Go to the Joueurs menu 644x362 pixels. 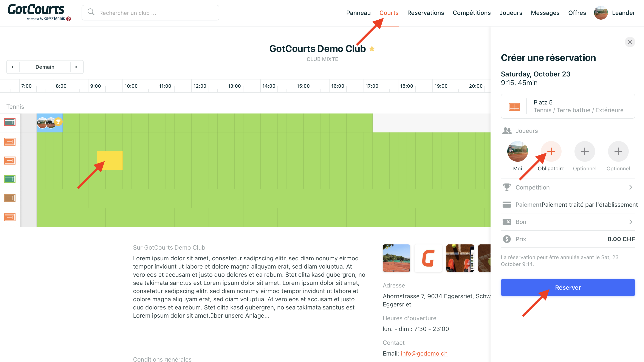coord(511,13)
